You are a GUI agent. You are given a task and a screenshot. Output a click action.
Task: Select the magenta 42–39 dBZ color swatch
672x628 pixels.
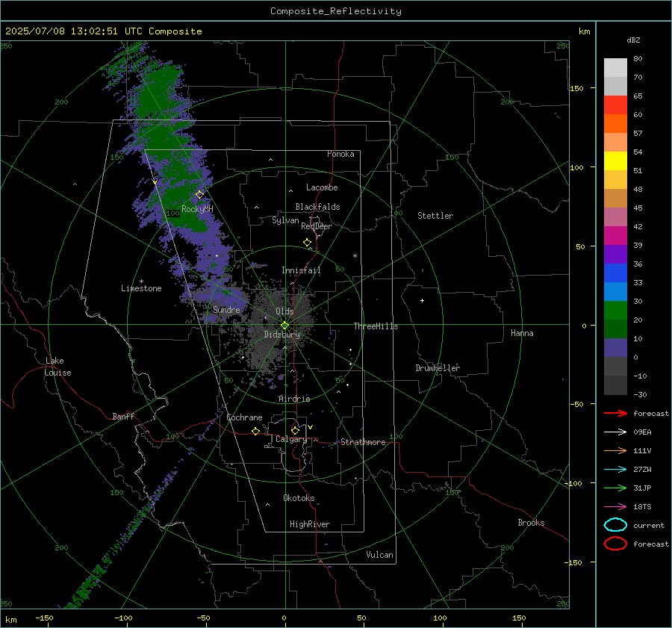click(615, 235)
